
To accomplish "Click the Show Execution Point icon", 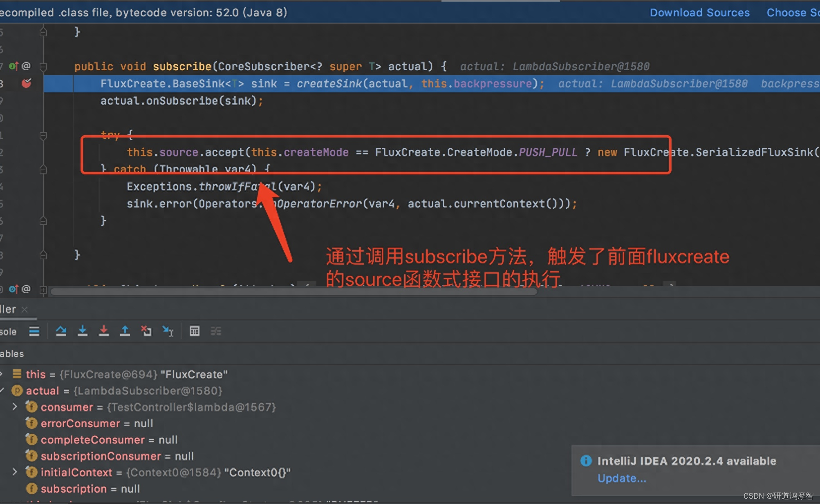I will click(34, 331).
